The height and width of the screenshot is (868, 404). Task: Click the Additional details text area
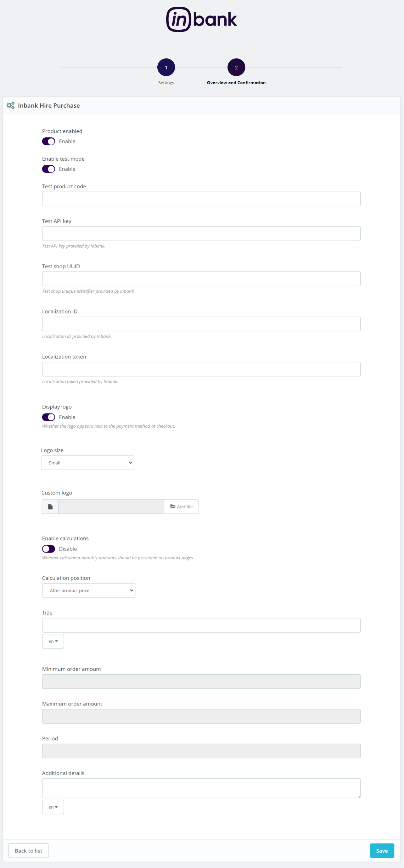click(x=201, y=788)
